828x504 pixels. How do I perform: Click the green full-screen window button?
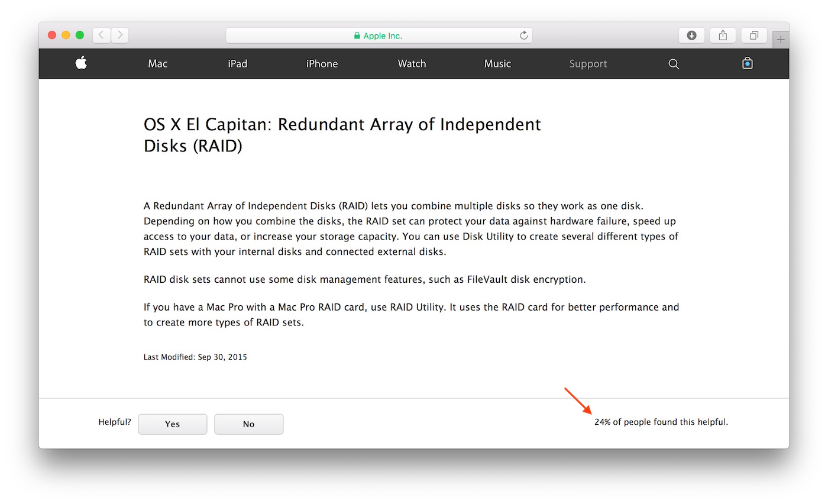coord(79,35)
